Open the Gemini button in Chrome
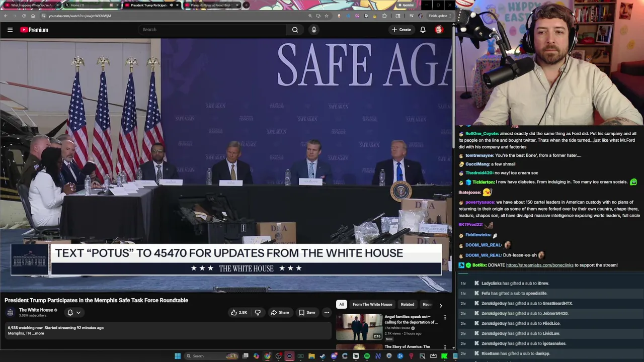 pyautogui.click(x=406, y=5)
